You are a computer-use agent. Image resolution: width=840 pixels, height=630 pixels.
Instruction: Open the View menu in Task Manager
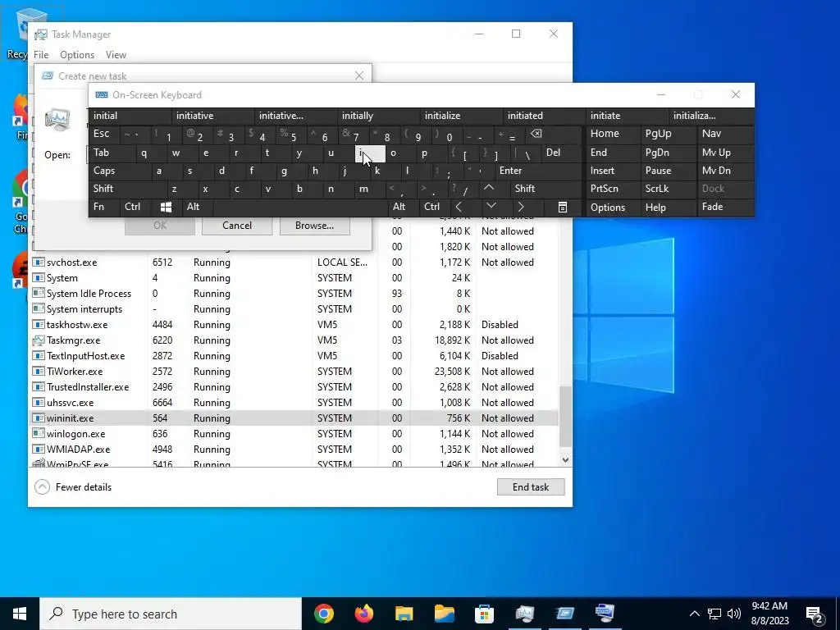[x=116, y=55]
